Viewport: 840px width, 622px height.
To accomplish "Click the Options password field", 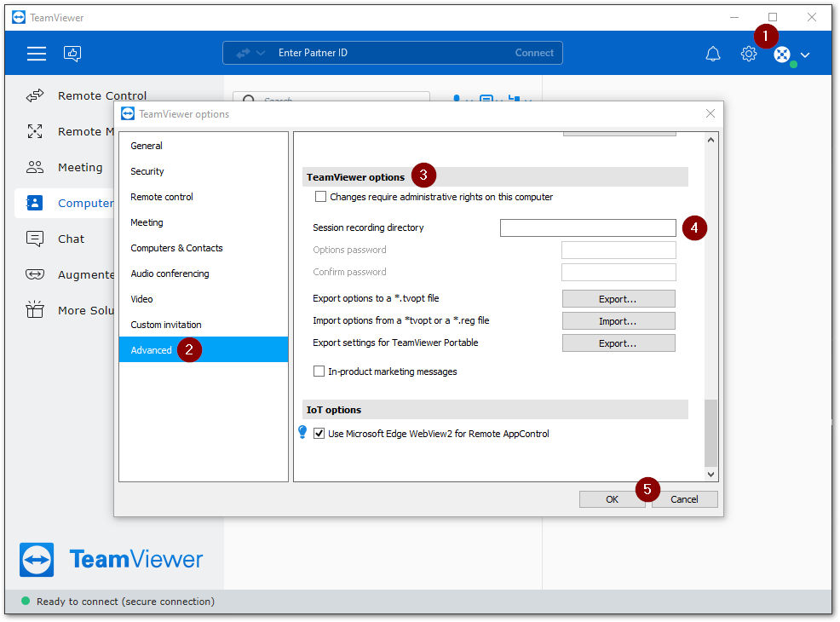I will point(618,250).
